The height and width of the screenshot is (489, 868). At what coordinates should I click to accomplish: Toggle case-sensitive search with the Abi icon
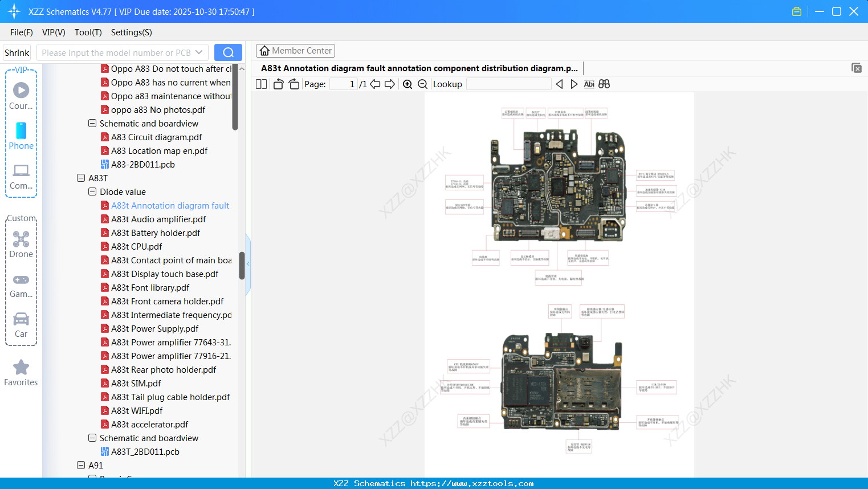(589, 84)
